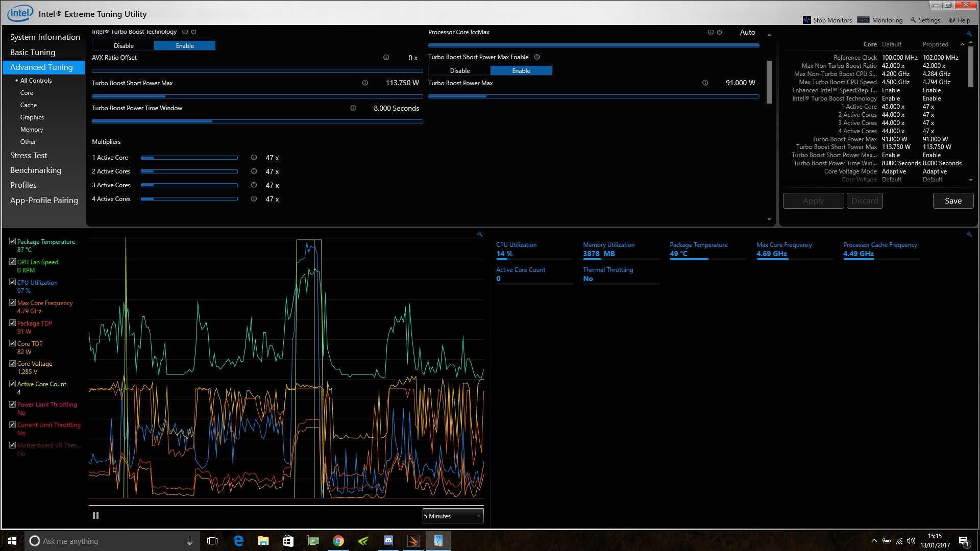Select Memory subcategory
The height and width of the screenshot is (551, 980).
(x=32, y=130)
